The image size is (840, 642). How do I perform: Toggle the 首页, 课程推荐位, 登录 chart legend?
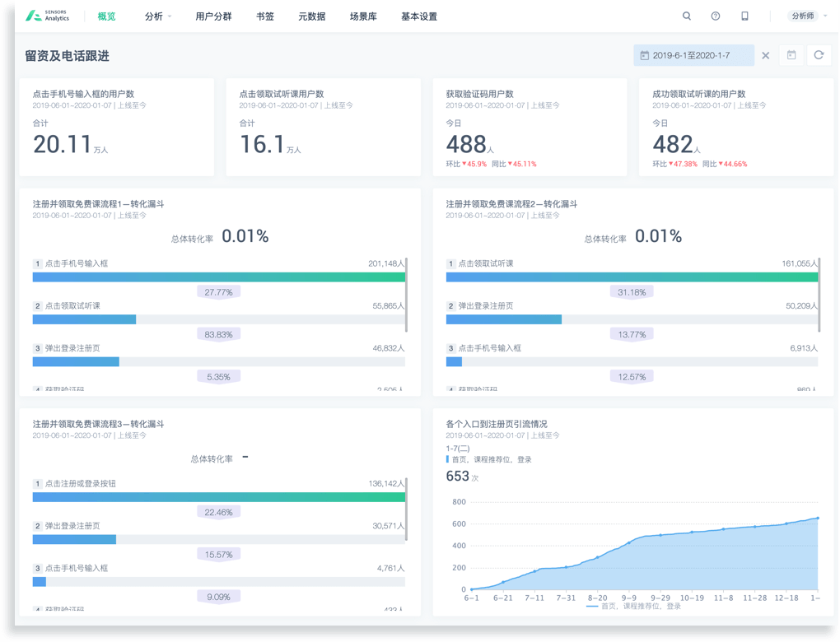[x=634, y=606]
